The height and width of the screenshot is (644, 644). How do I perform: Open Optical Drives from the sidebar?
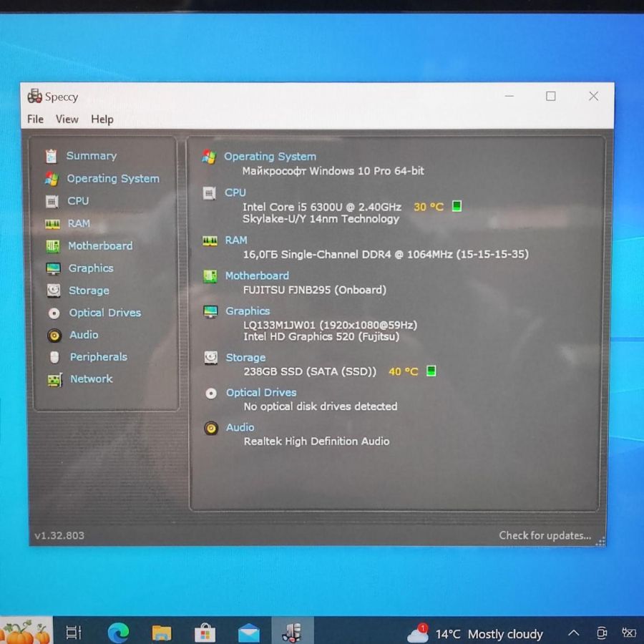click(105, 313)
